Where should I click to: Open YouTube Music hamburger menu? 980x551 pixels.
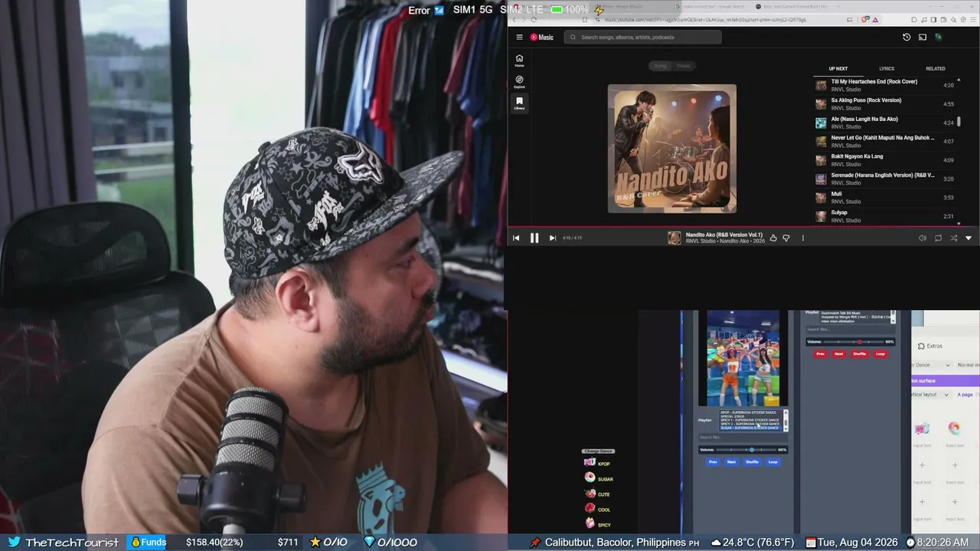519,37
